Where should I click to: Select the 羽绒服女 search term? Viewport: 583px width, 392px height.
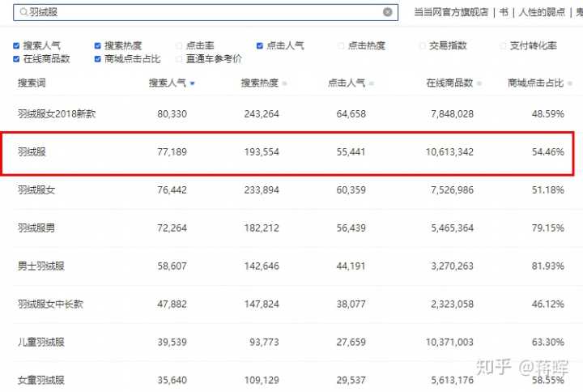coord(36,190)
